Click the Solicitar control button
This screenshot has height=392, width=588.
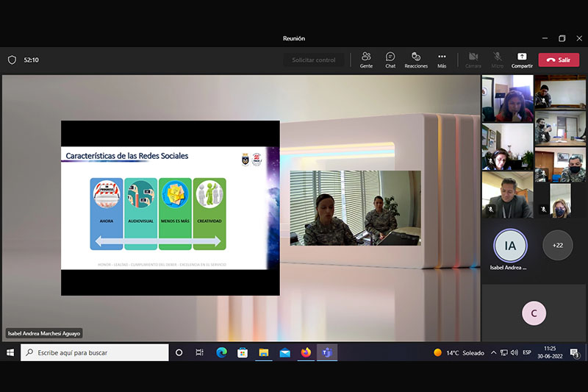[314, 60]
